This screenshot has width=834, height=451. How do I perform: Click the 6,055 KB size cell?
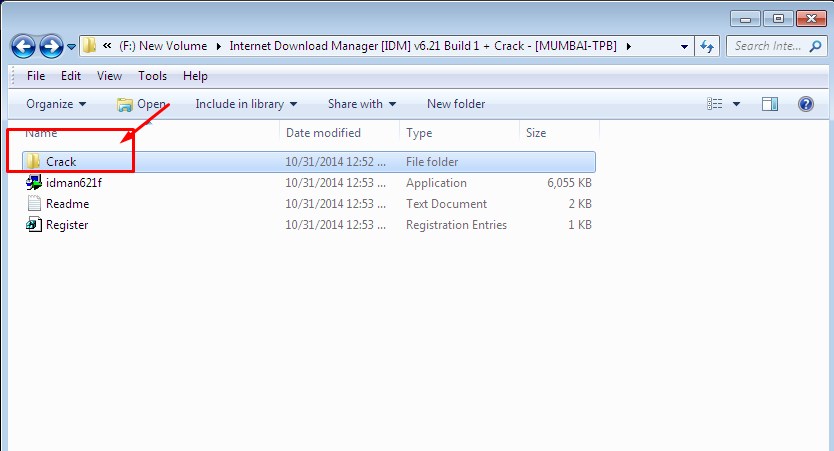[x=569, y=183]
